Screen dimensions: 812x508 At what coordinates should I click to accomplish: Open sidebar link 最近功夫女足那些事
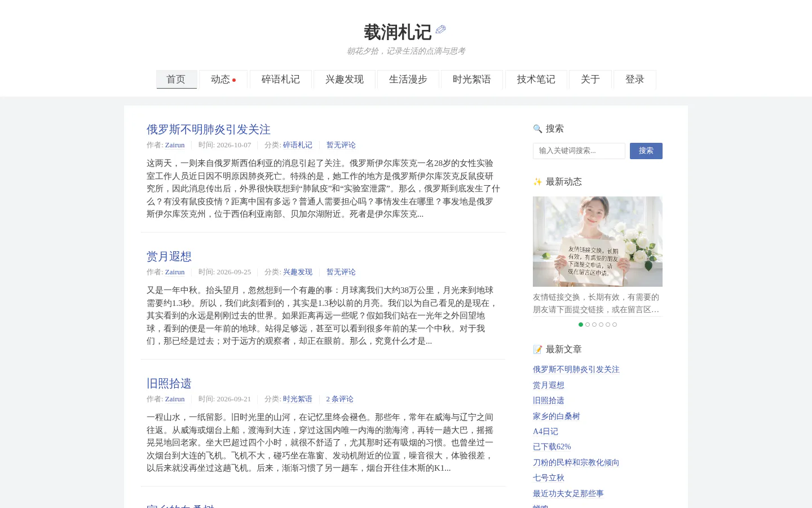[x=568, y=493]
